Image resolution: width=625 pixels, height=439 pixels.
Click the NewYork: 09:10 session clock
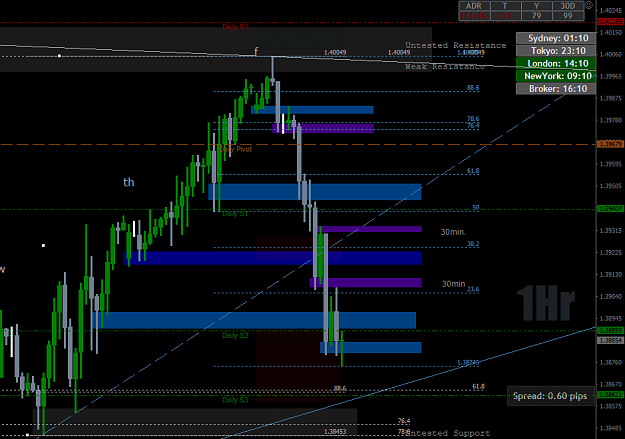point(556,76)
